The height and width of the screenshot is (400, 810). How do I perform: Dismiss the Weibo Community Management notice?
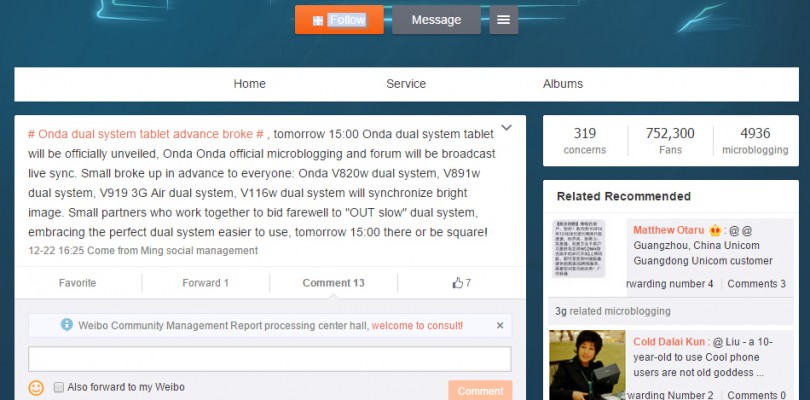pos(500,326)
